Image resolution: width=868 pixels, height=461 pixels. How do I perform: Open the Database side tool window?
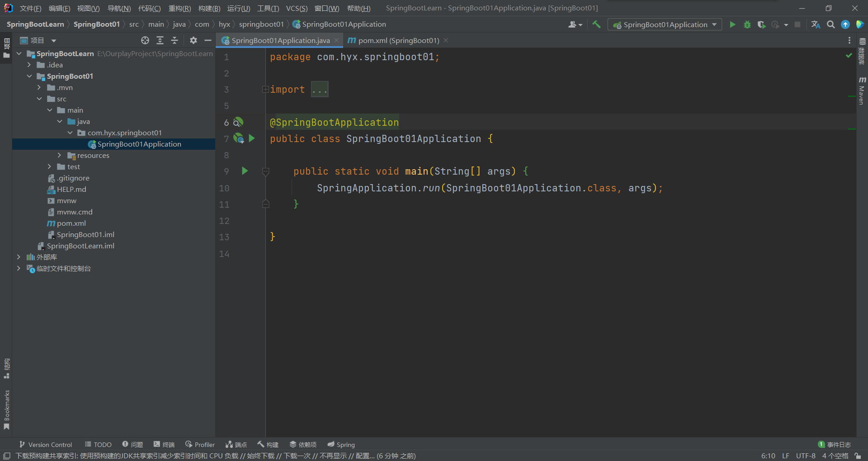point(862,51)
